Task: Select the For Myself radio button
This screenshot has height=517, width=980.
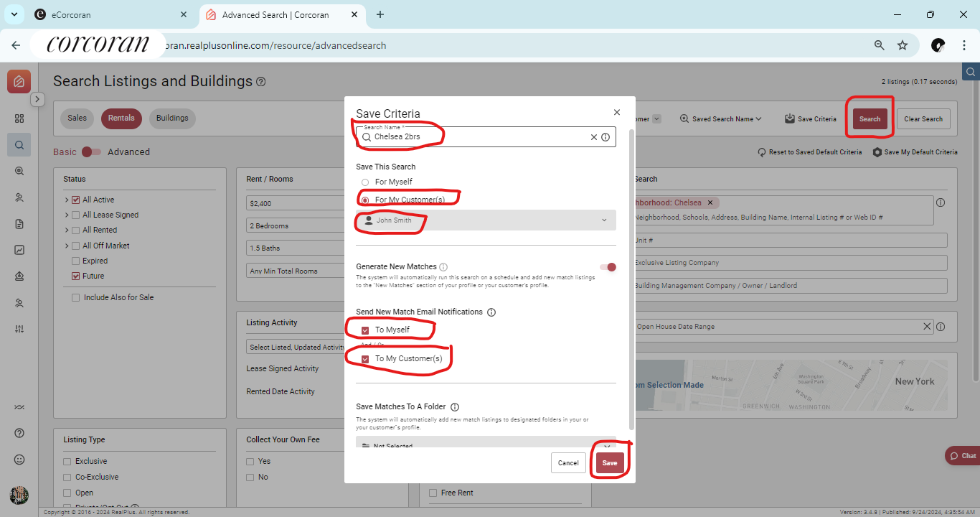Action: [x=365, y=182]
